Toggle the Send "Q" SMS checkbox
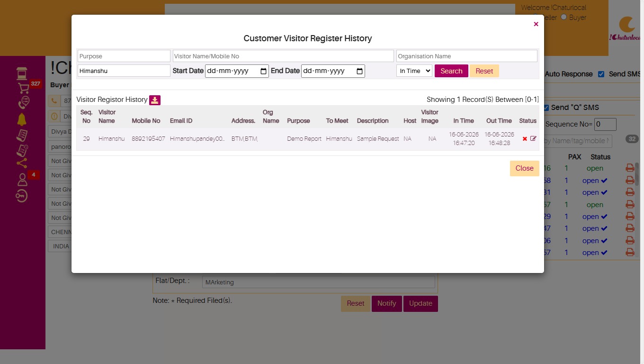 pyautogui.click(x=546, y=108)
